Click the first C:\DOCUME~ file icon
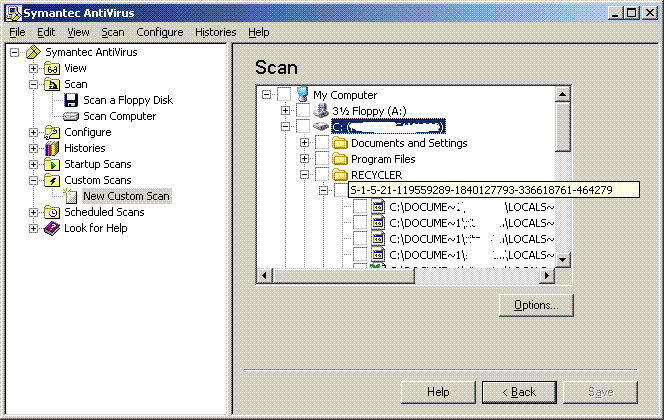Screen dimensions: 664x420 click(378, 207)
